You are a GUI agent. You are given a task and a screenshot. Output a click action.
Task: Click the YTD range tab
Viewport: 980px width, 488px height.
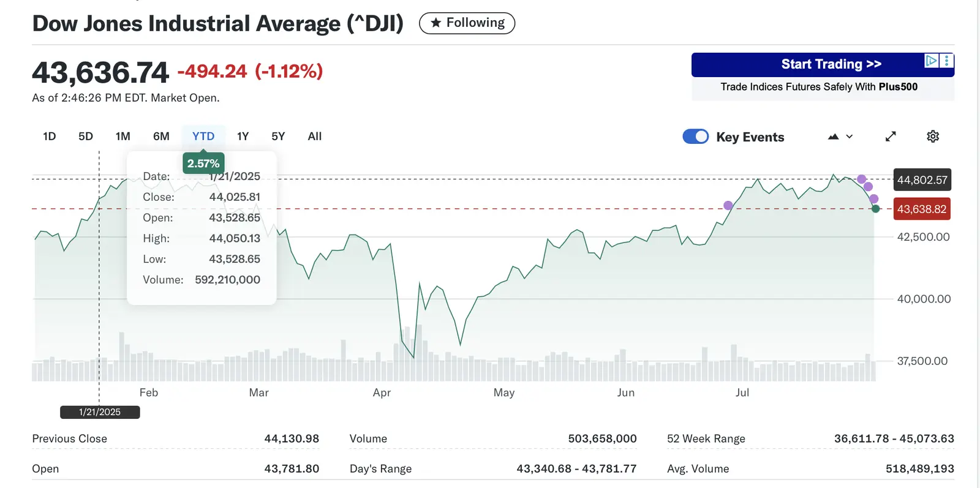click(x=203, y=137)
